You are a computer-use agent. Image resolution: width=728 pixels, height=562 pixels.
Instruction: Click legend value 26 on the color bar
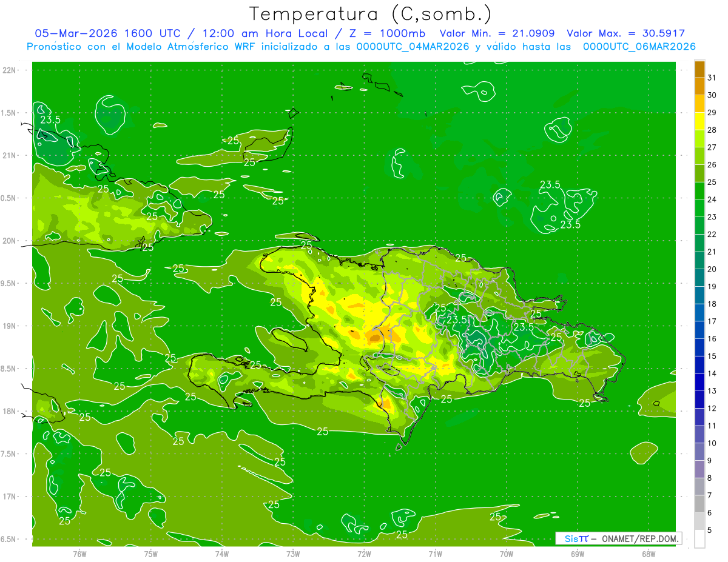(712, 165)
